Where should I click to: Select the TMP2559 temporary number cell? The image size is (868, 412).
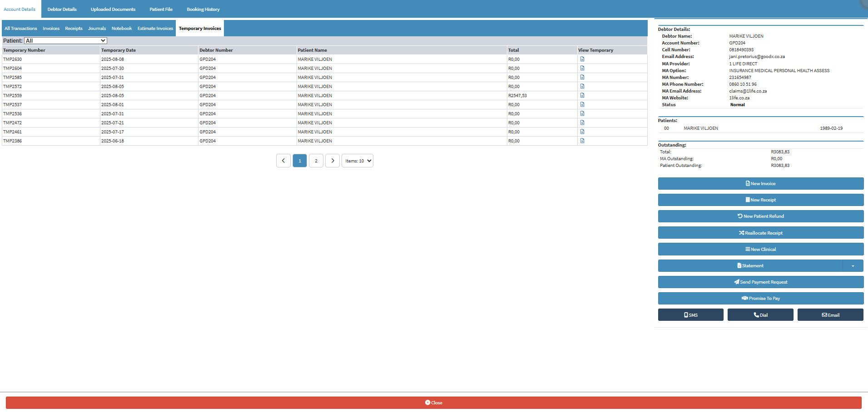pyautogui.click(x=51, y=96)
